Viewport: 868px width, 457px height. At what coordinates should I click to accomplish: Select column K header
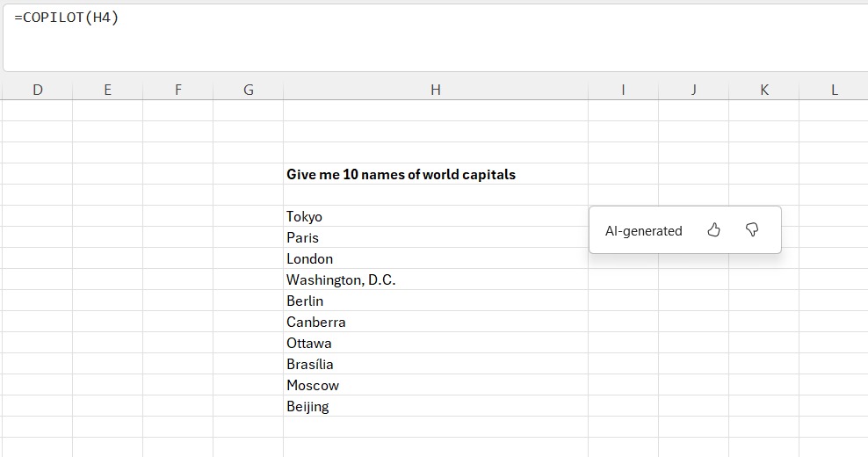(x=763, y=90)
